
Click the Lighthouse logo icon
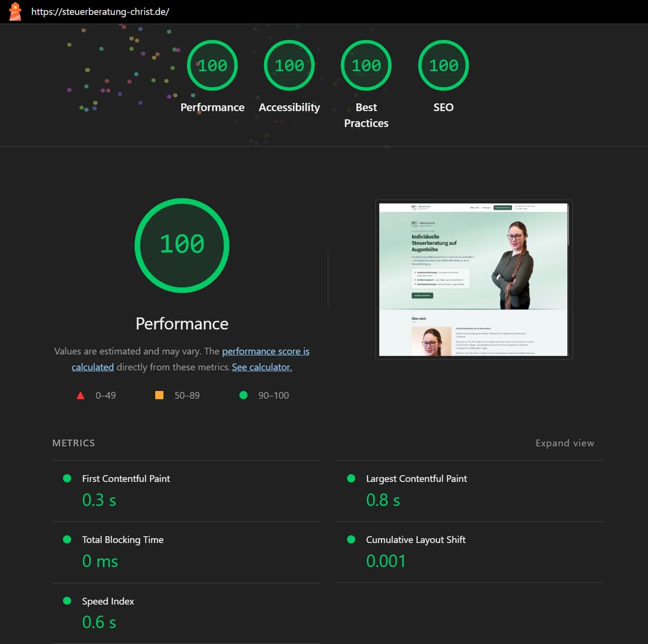coord(15,12)
